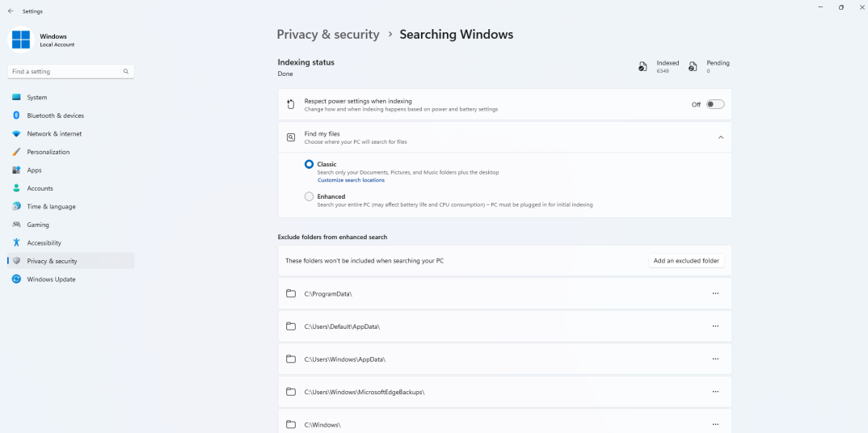Click the Windows Local Account profile name
Viewport: 868px width, 433px height.
pos(57,40)
